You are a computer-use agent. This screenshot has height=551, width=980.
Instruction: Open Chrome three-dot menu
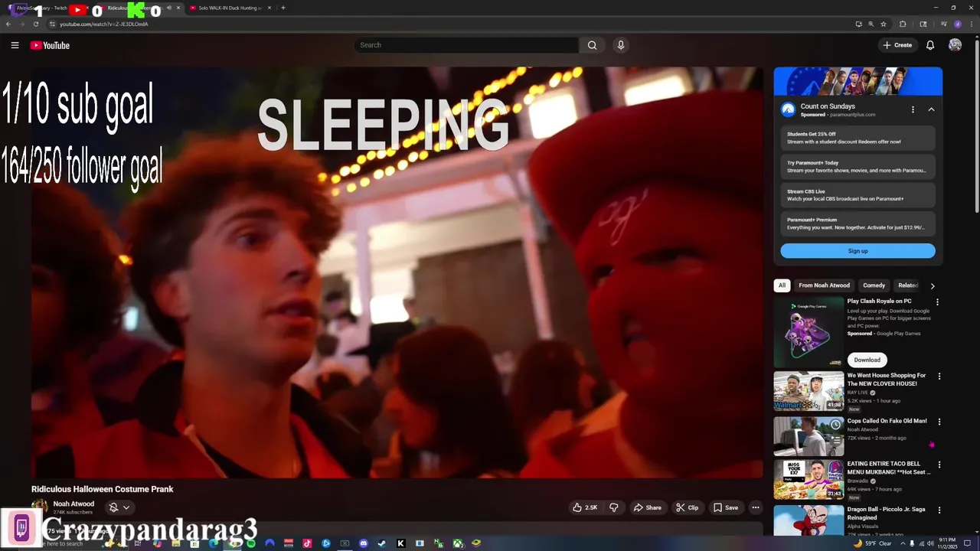click(x=972, y=24)
